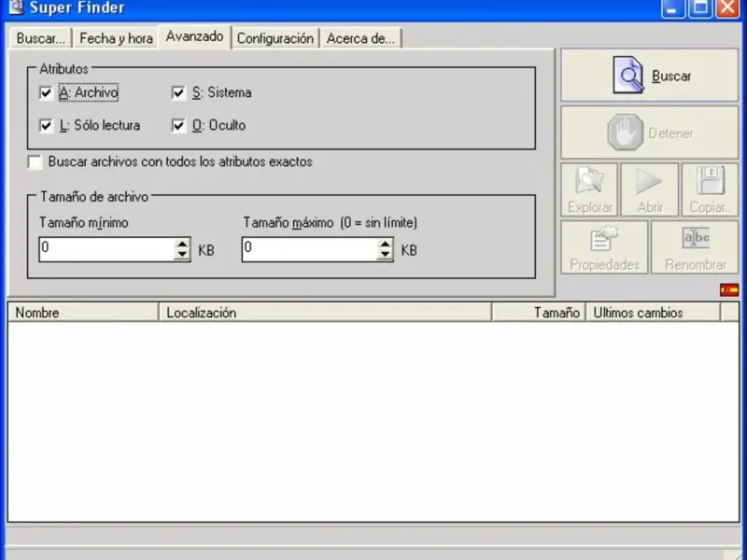Click the Tamaño mínimo KB input field
This screenshot has height=560, width=747.
point(107,249)
